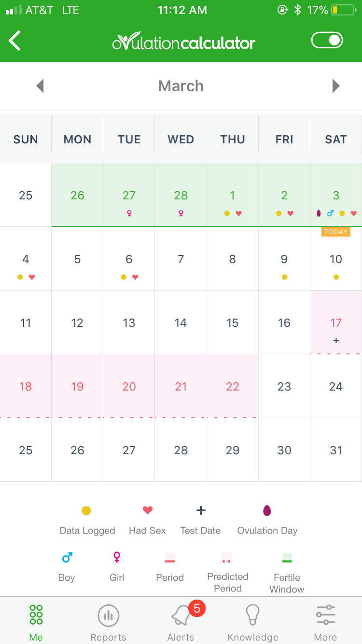Open the More settings sliders tab
This screenshot has height=644, width=362.
coord(326,623)
